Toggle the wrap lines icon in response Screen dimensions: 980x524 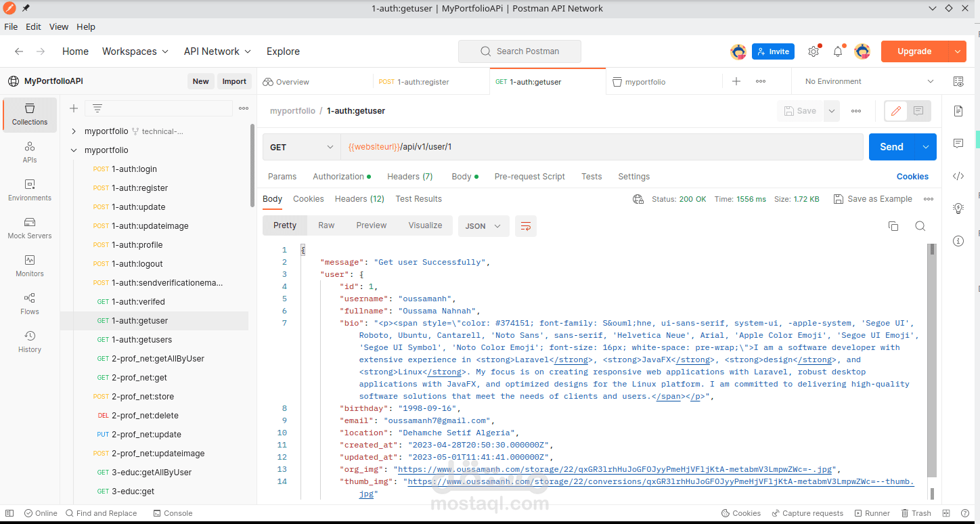click(526, 226)
